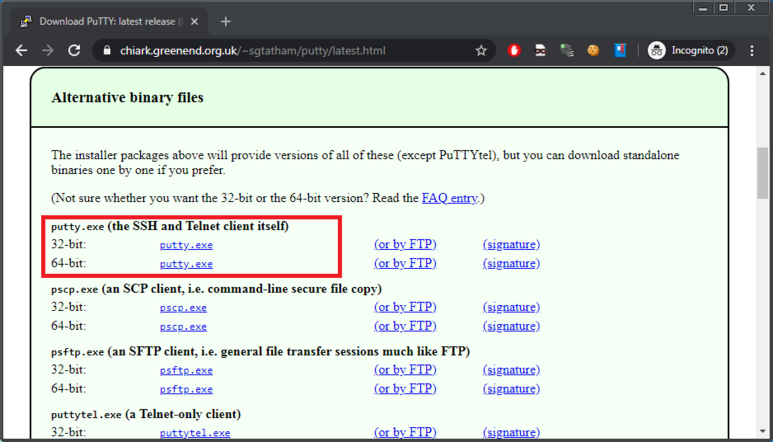The height and width of the screenshot is (442, 773).
Task: Download the 32-bit puttytel.exe
Action: [195, 433]
